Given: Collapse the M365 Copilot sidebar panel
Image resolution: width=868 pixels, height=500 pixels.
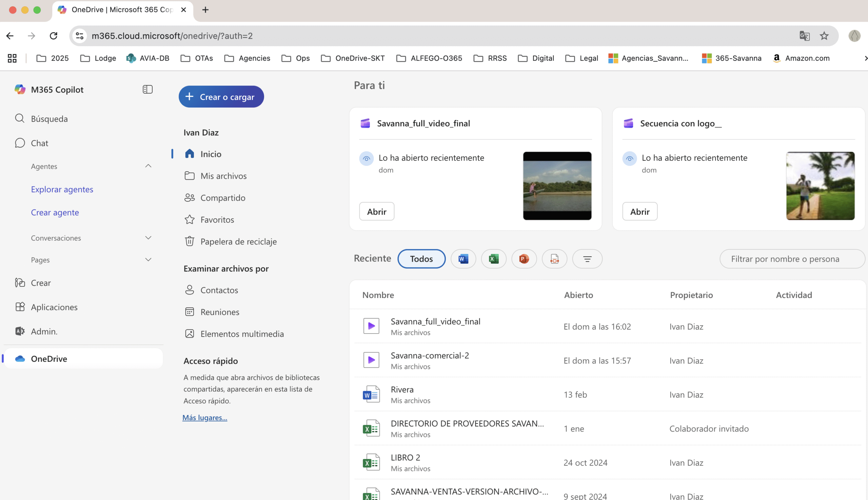Looking at the screenshot, I should tap(147, 89).
